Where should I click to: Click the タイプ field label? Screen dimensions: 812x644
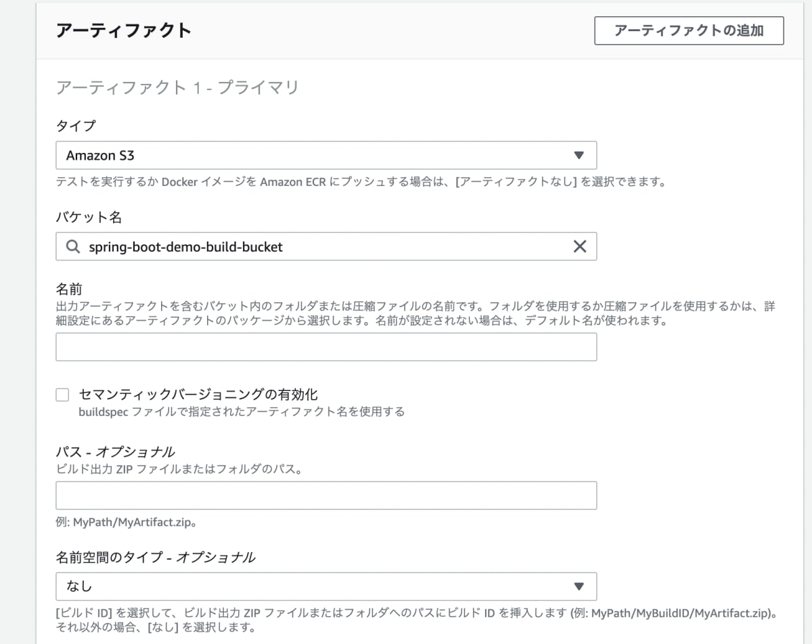[x=76, y=125]
